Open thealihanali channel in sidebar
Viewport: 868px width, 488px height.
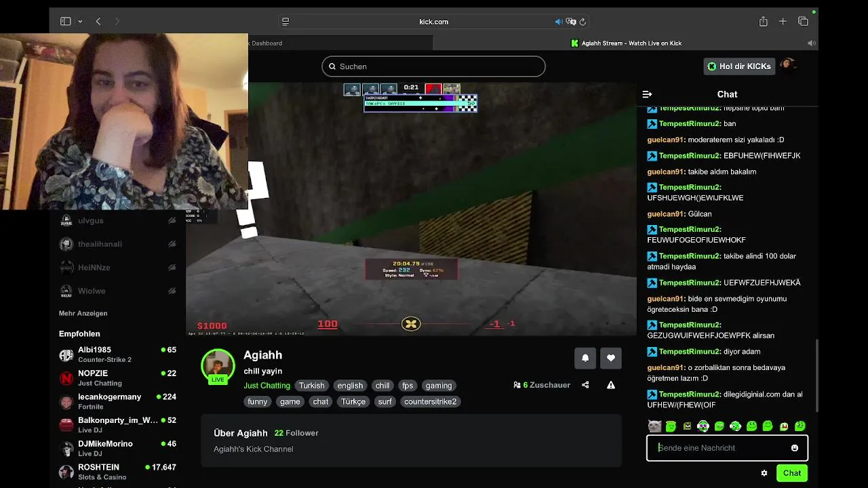point(117,244)
